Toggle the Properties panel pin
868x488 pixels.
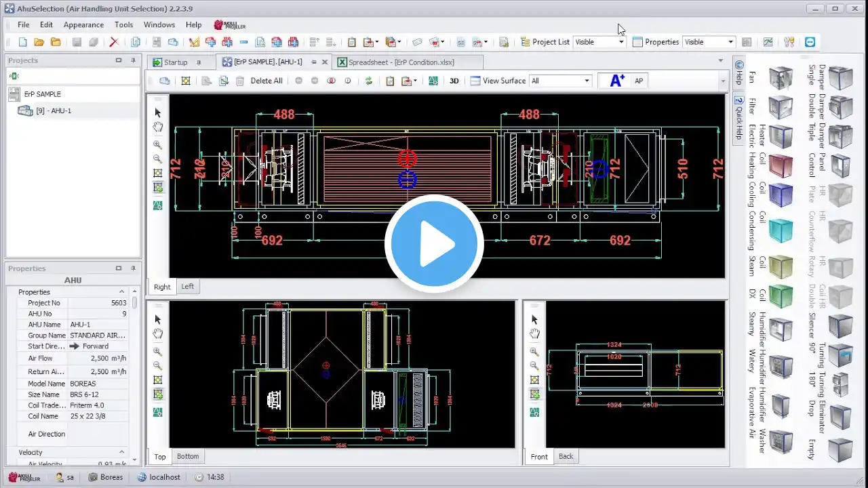pos(132,268)
